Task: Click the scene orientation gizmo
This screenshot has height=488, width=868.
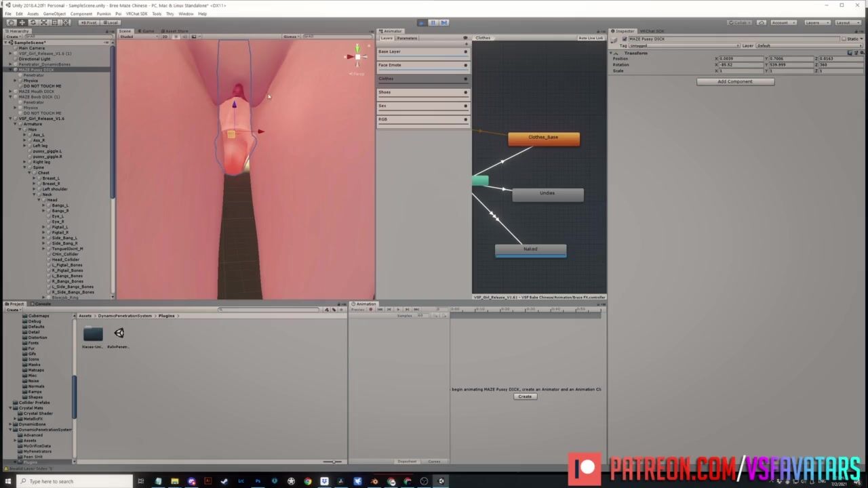Action: click(x=357, y=57)
